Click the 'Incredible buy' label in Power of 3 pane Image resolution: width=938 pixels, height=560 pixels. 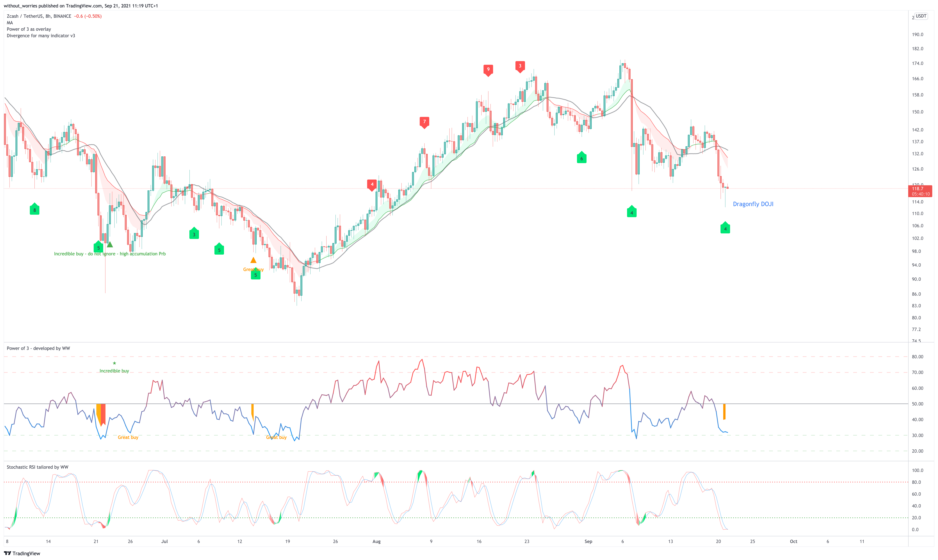(x=114, y=371)
